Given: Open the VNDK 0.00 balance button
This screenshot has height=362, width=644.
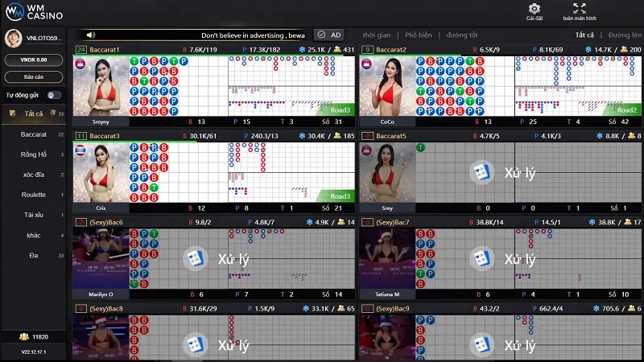Looking at the screenshot, I should point(34,60).
